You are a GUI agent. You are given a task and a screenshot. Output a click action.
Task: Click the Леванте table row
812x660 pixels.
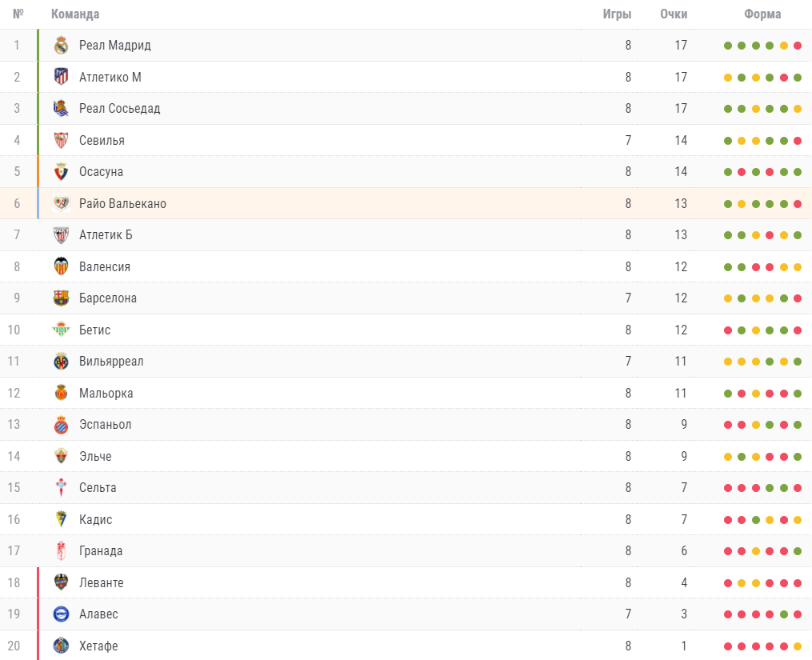406,582
